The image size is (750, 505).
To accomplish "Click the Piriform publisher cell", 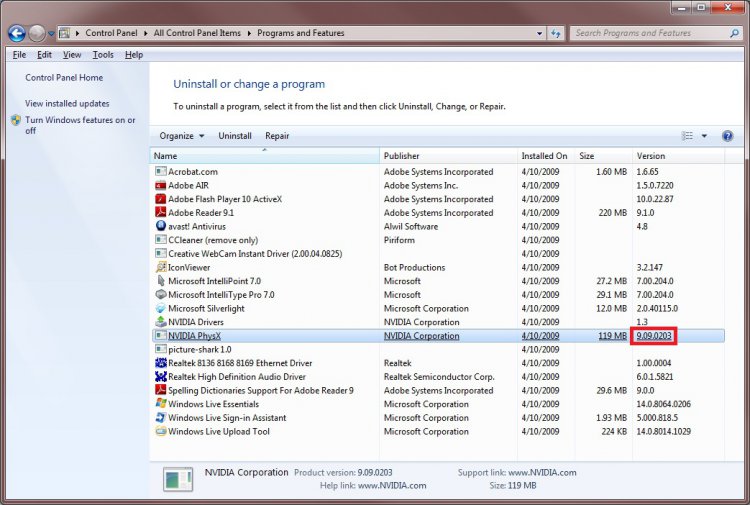I will (399, 240).
